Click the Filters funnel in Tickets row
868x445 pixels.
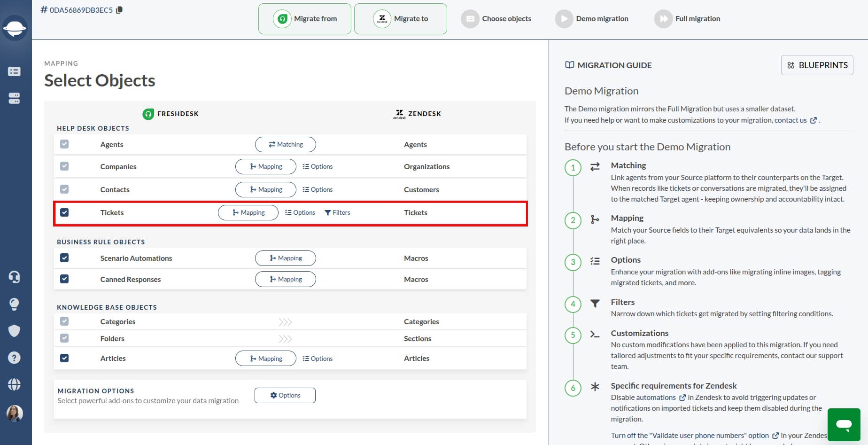coord(337,213)
